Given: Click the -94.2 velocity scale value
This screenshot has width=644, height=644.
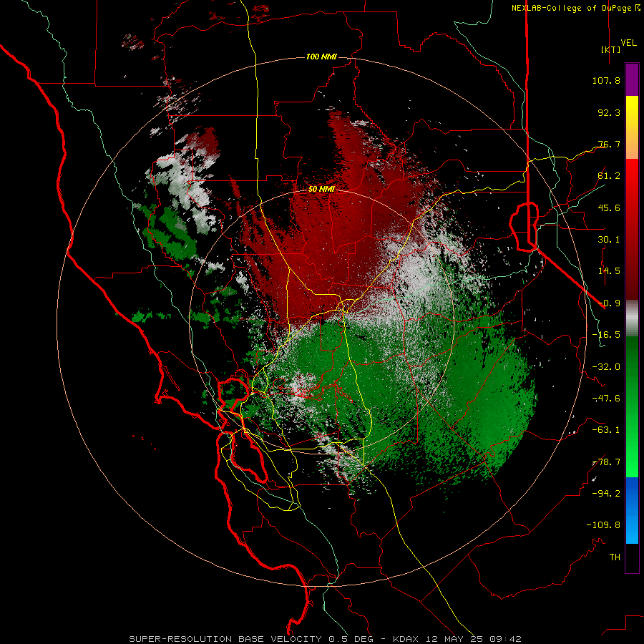Looking at the screenshot, I should (606, 494).
